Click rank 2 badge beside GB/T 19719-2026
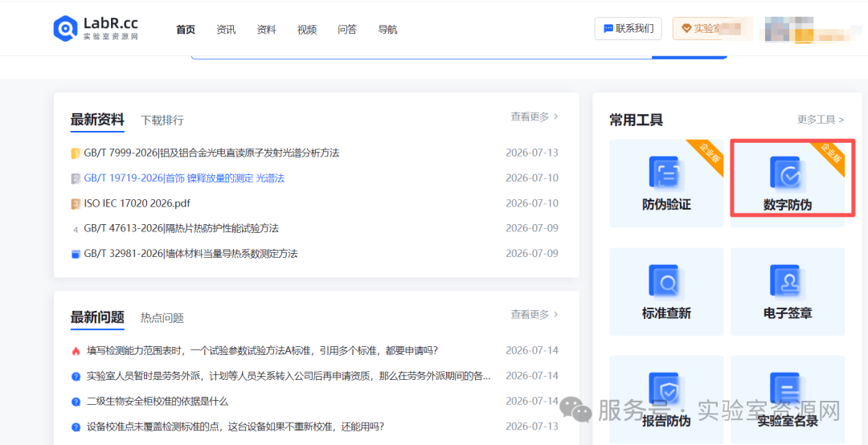 (76, 179)
